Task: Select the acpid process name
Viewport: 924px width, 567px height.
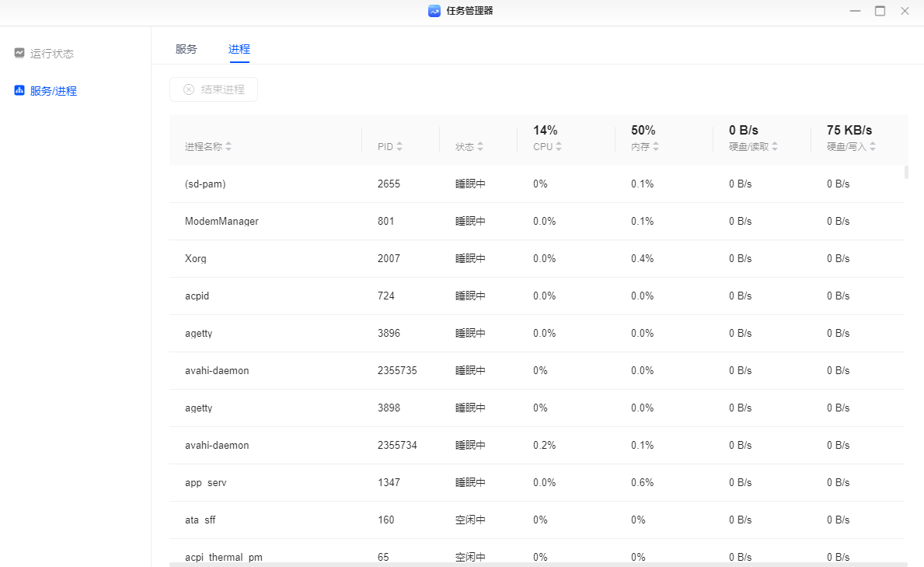Action: click(197, 296)
